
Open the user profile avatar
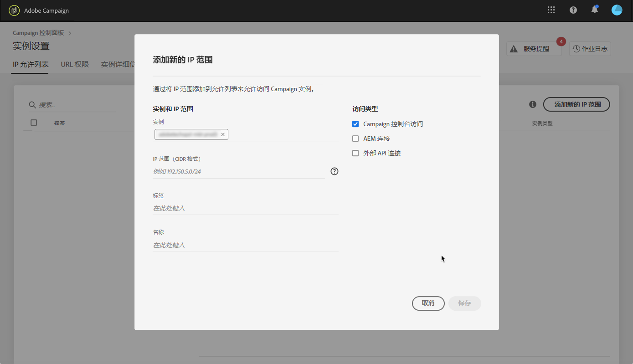[x=617, y=10]
